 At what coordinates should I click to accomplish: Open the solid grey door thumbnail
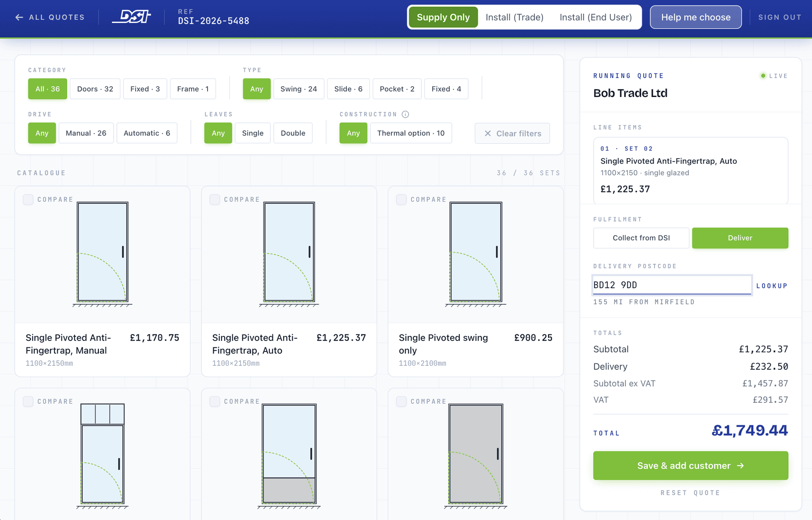475,456
